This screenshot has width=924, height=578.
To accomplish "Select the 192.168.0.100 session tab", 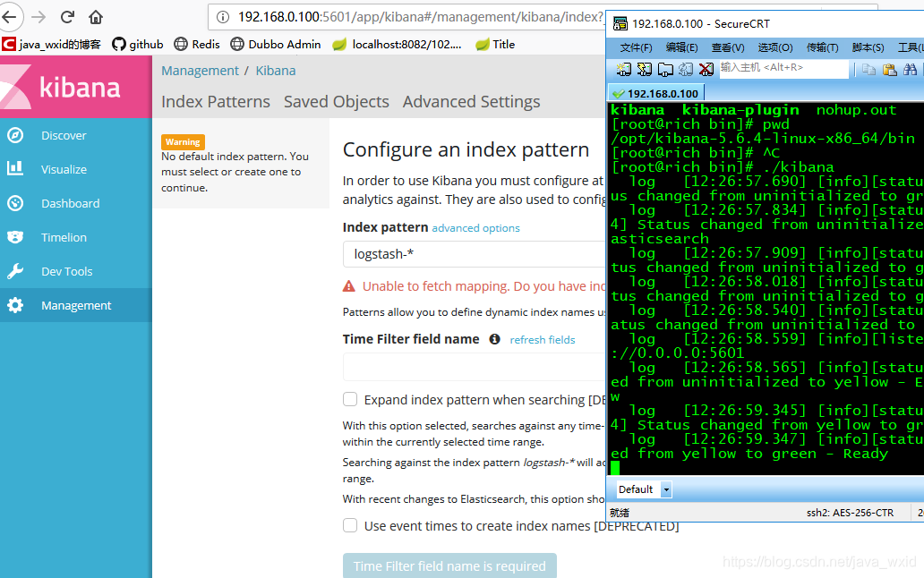I will pos(656,93).
